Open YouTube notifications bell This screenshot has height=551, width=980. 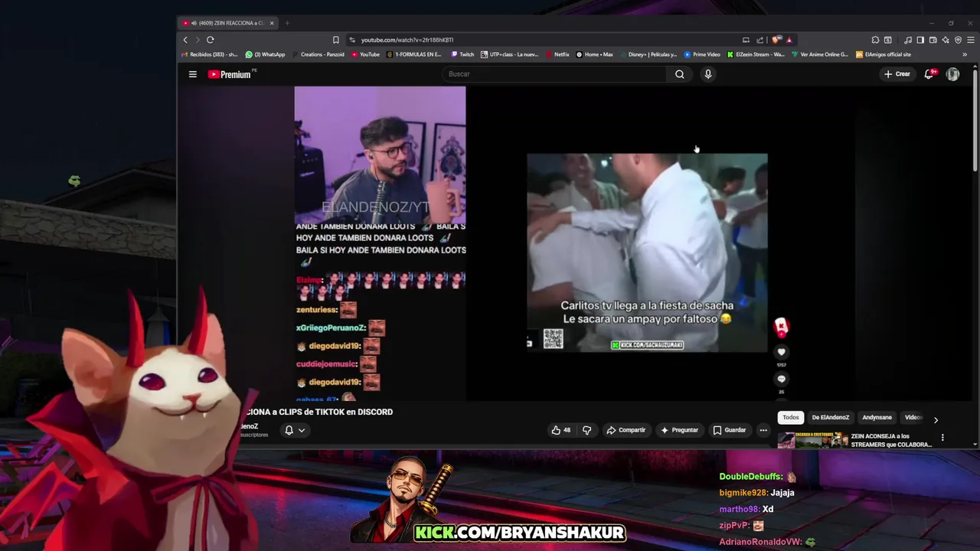pos(929,74)
